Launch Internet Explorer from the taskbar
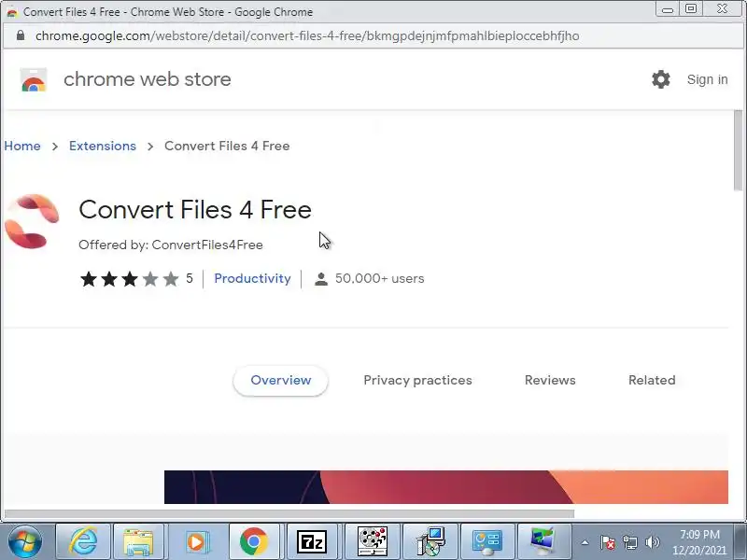This screenshot has height=560, width=747. coord(83,541)
